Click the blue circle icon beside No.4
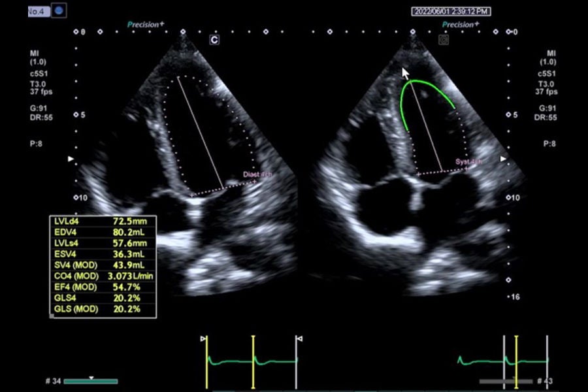This screenshot has height=392, width=588. [59, 10]
